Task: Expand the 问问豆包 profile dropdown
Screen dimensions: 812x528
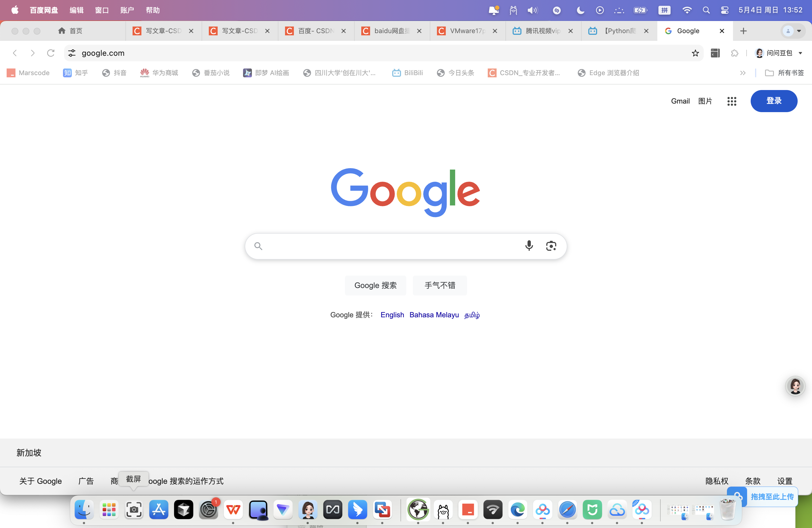Action: point(800,53)
